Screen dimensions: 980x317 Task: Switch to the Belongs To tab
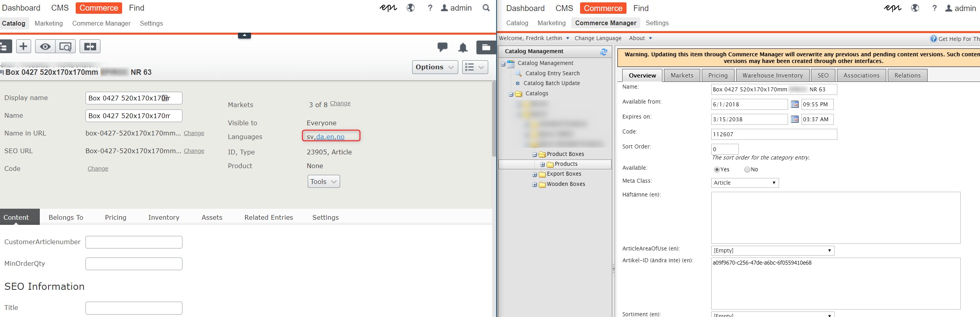click(66, 217)
